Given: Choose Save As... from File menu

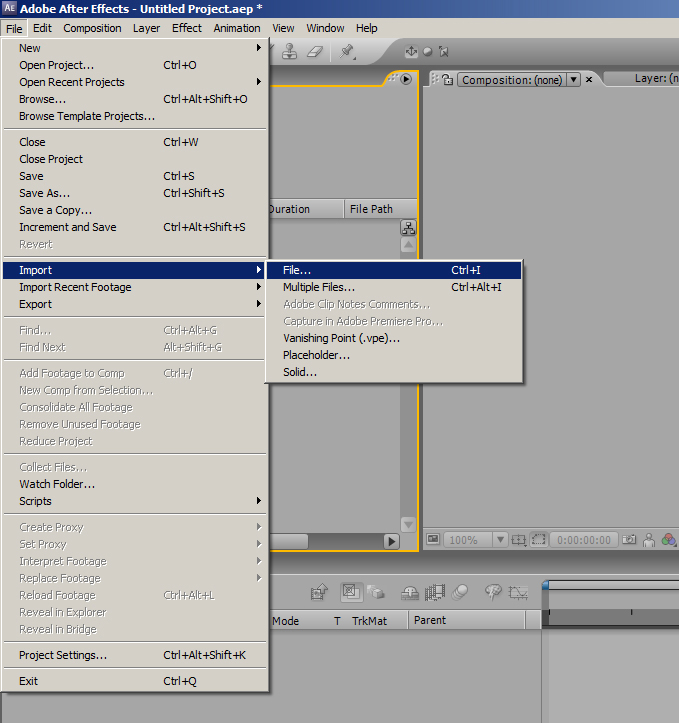Looking at the screenshot, I should (x=135, y=193).
